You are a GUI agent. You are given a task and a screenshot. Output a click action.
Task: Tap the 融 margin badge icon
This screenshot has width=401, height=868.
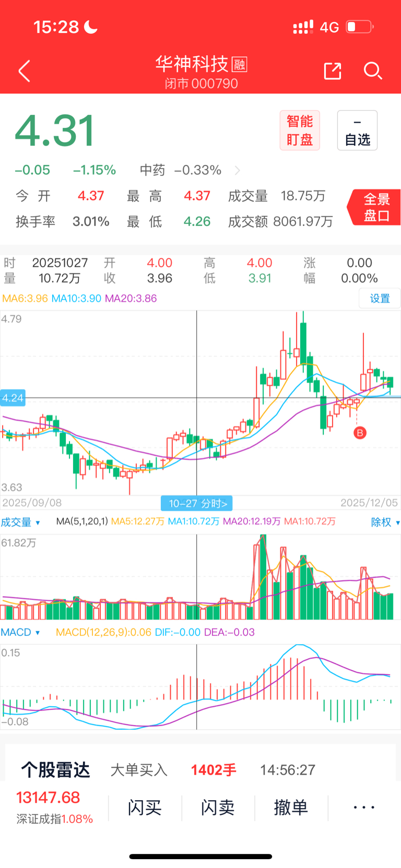tap(239, 65)
